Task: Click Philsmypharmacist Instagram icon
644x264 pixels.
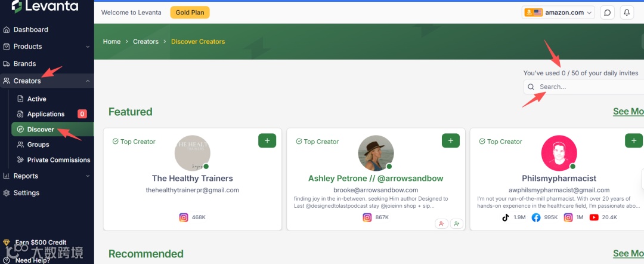Action: coord(568,217)
